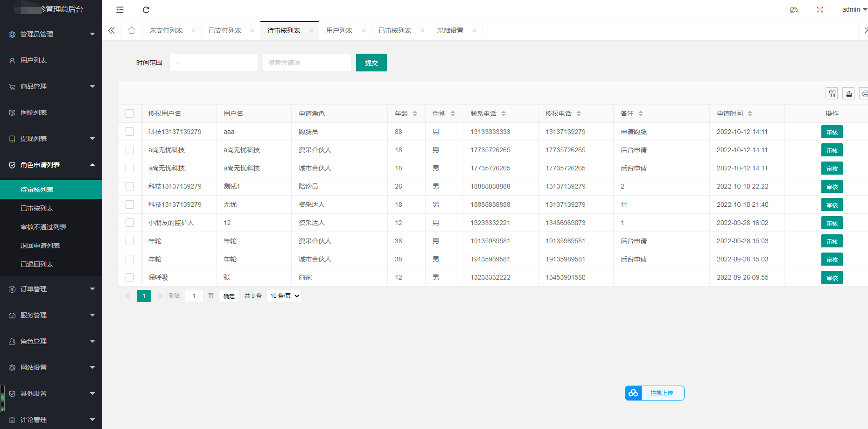Click the cloud drag-upload icon

point(633,393)
